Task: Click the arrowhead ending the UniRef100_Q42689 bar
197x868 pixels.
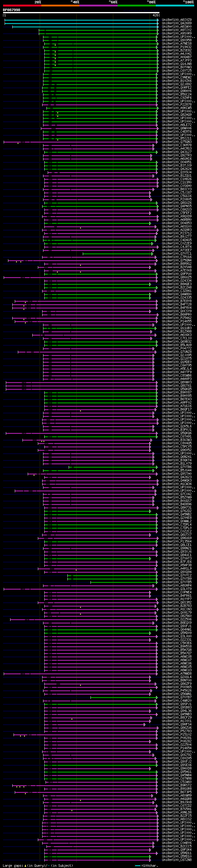Action: (x=158, y=23)
